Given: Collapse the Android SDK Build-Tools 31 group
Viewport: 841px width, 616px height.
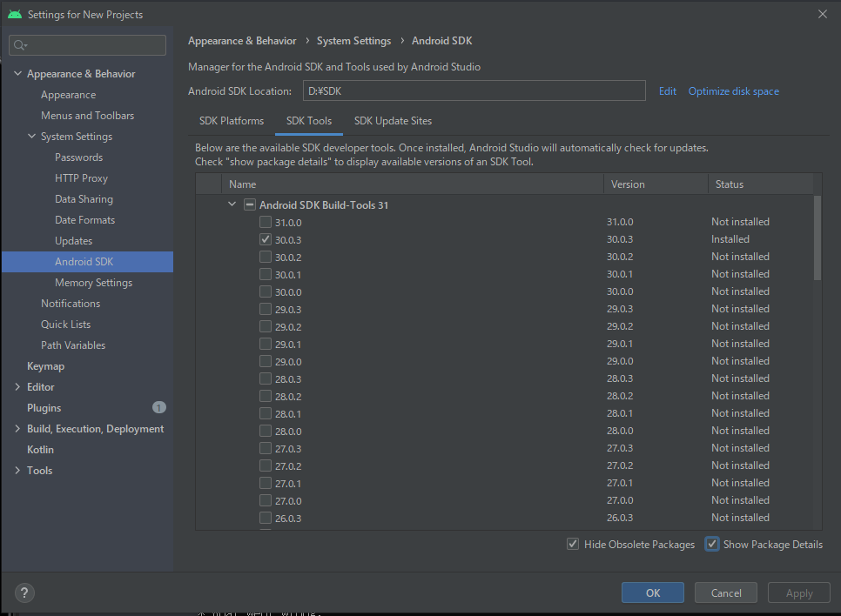Looking at the screenshot, I should click(232, 204).
